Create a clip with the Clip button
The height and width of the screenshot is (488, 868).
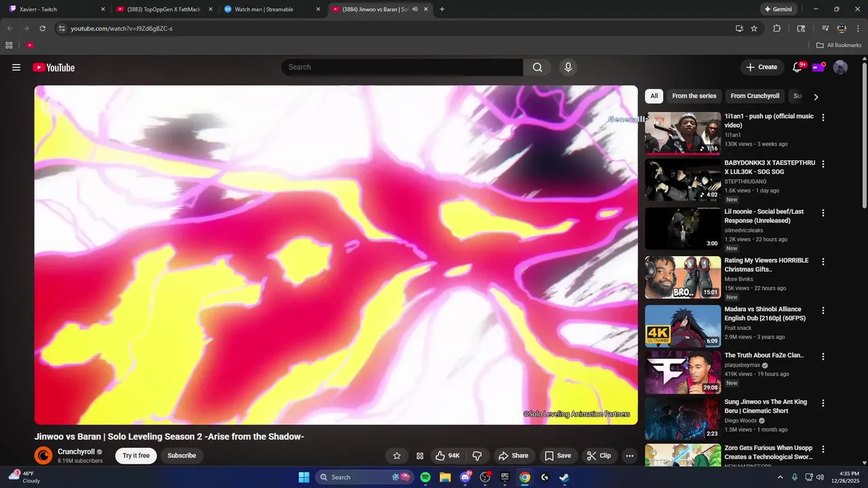click(599, 455)
